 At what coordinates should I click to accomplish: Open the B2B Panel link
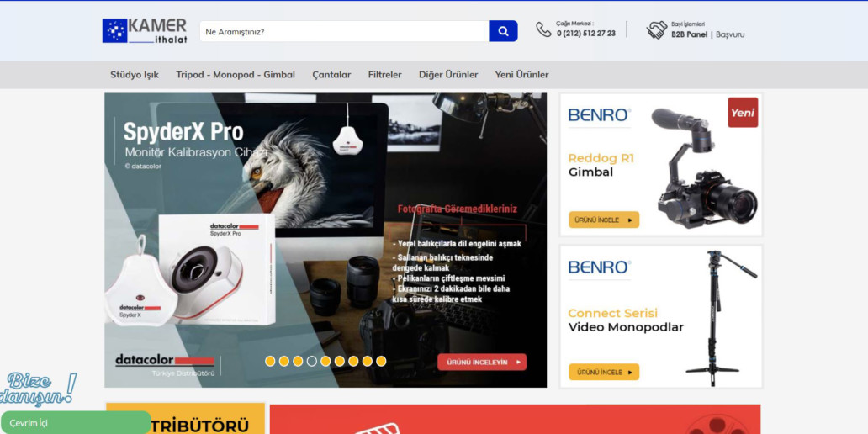(689, 34)
